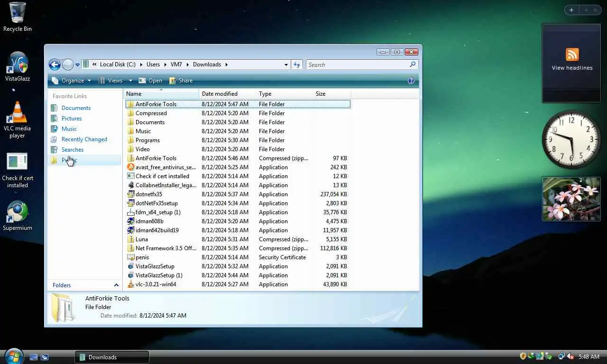The width and height of the screenshot is (607, 364).
Task: Select the dotnetfx35 application row
Action: pyautogui.click(x=238, y=194)
